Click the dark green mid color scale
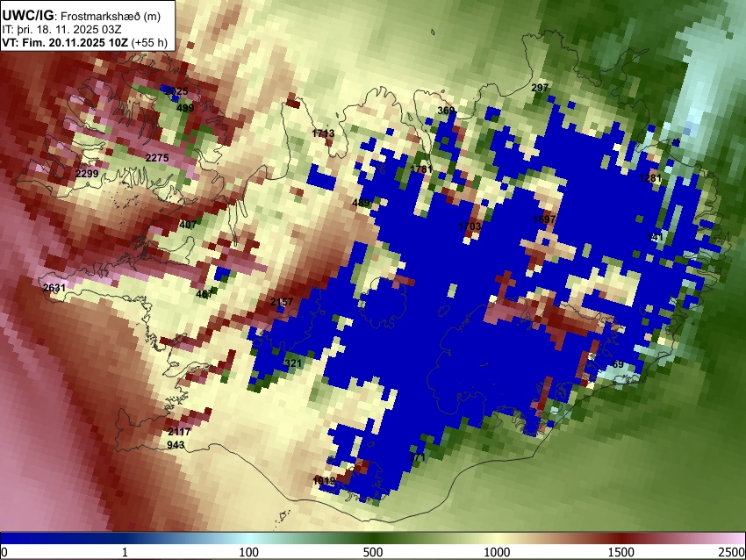 point(373,538)
